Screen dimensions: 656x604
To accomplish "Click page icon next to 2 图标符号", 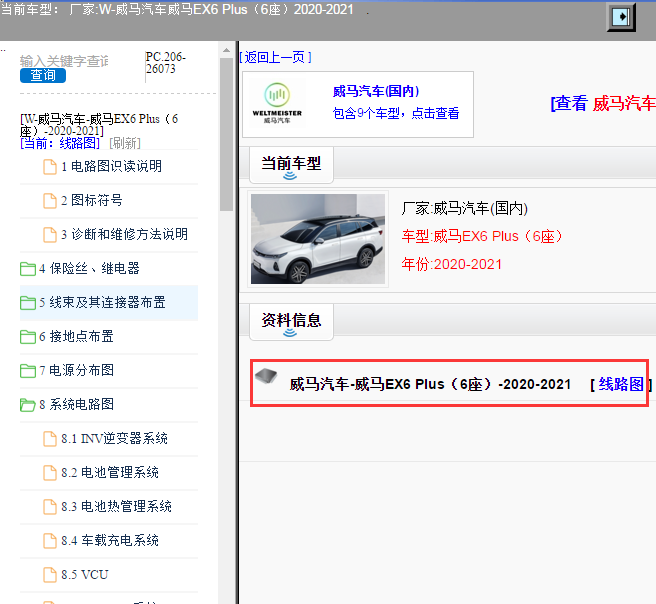I will click(x=50, y=201).
